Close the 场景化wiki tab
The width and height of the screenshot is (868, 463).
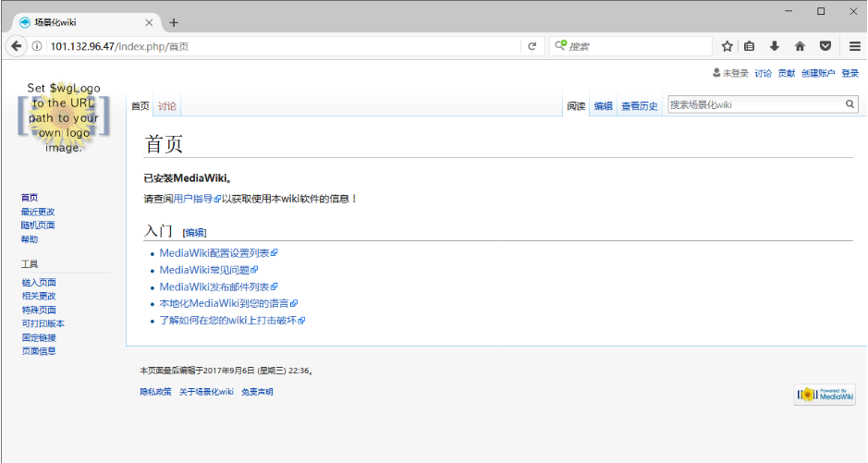(x=149, y=23)
